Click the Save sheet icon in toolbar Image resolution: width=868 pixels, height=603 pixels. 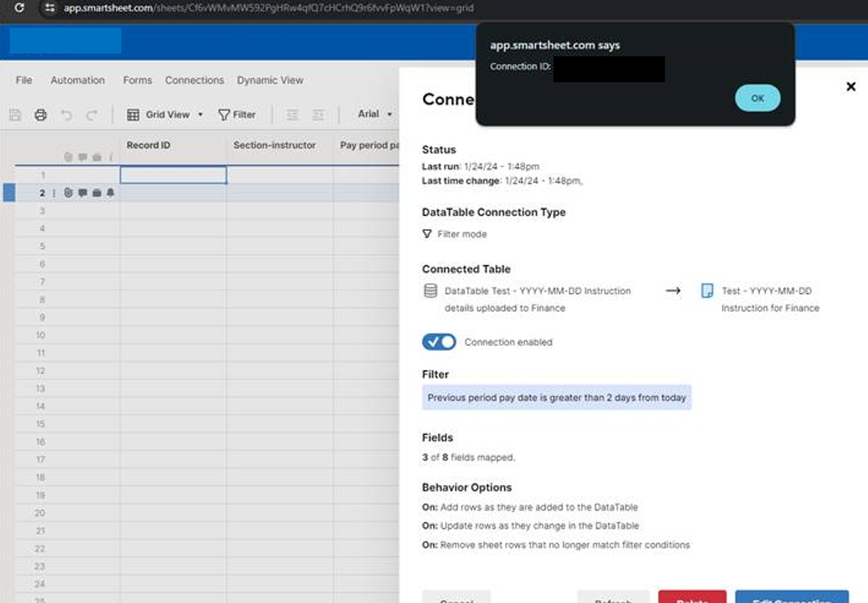click(x=15, y=115)
